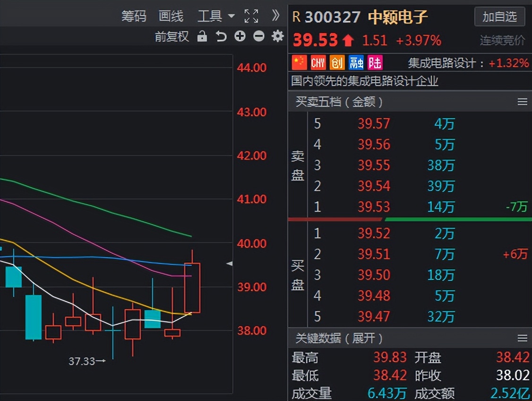Click the » chevron for more tools
532x401 pixels.
[275, 16]
